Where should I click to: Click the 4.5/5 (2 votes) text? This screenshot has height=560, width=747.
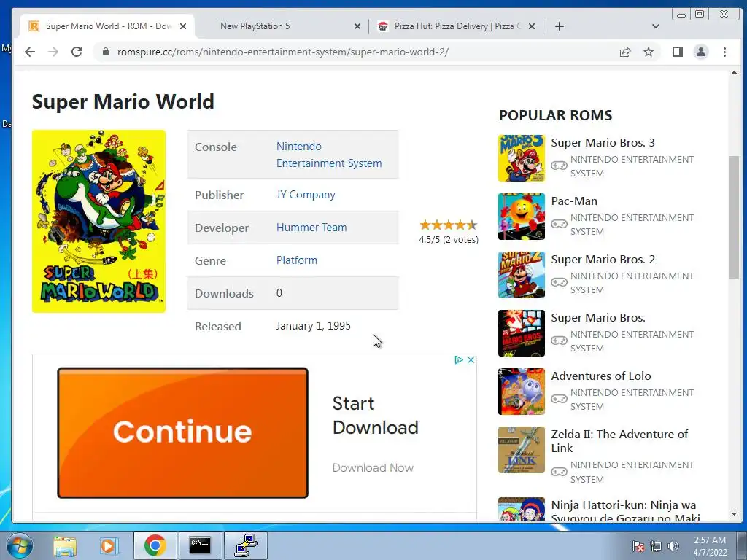(x=449, y=239)
